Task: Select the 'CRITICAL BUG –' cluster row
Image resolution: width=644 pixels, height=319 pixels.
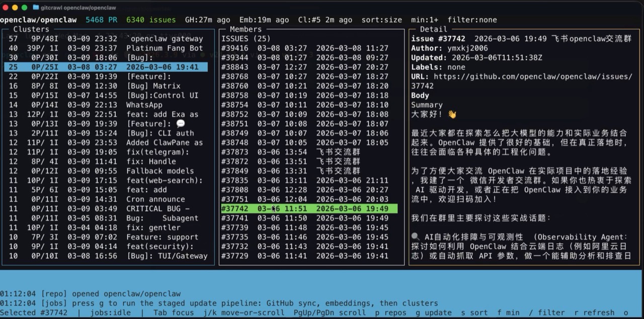Action: pos(106,209)
